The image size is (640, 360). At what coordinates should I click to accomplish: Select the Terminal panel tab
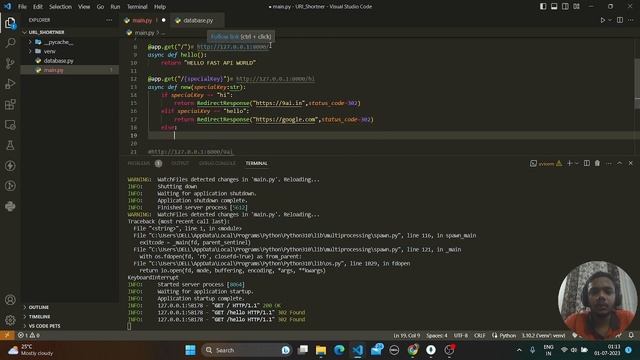[256, 163]
